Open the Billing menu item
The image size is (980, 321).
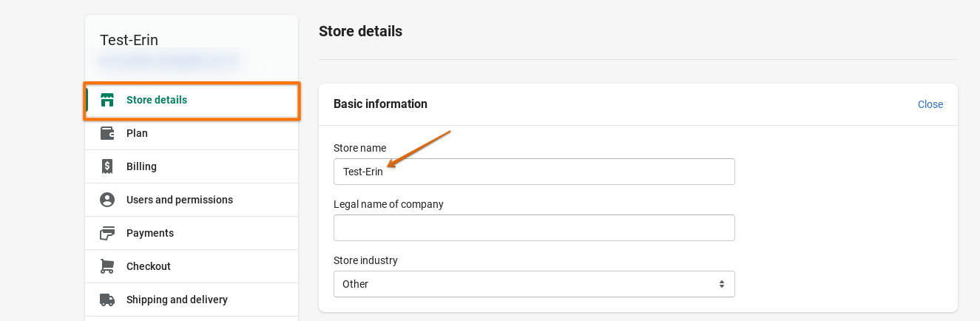point(141,166)
